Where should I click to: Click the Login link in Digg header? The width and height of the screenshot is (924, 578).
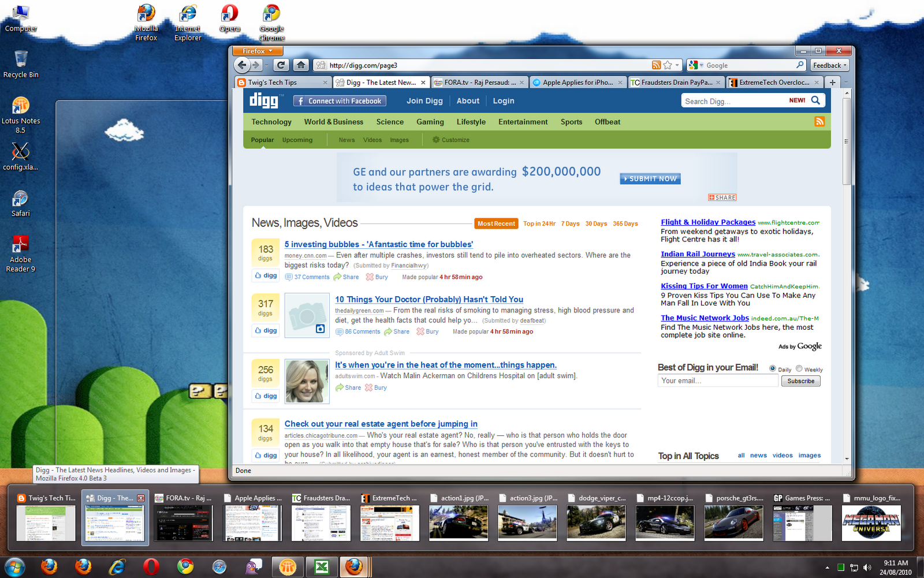(504, 100)
